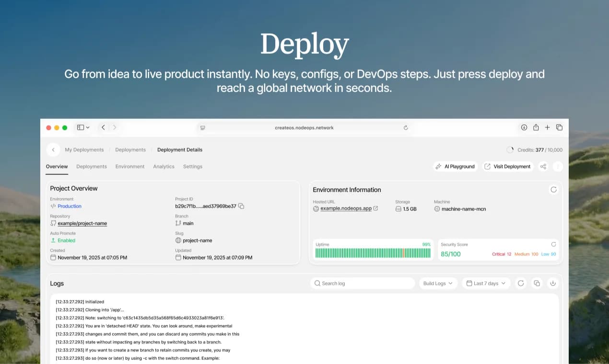The width and height of the screenshot is (609, 364).
Task: Open the Settings tab
Action: (x=192, y=166)
